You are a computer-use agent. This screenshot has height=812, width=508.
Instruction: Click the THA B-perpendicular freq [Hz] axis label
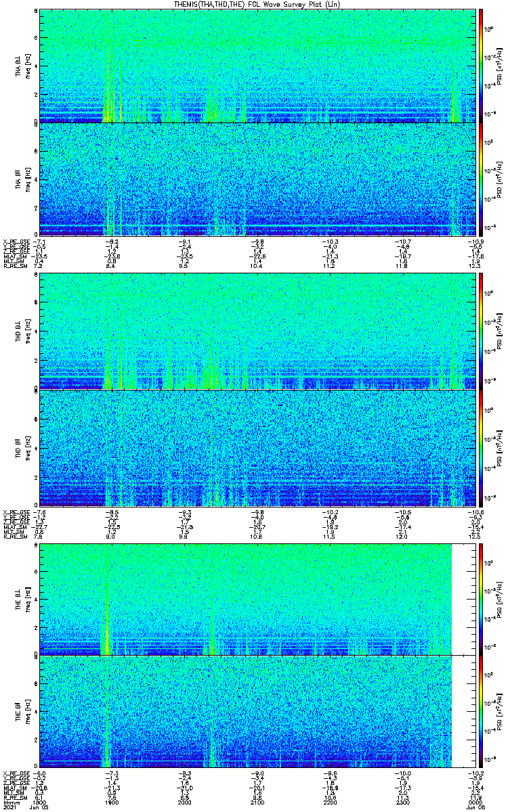tap(28, 66)
